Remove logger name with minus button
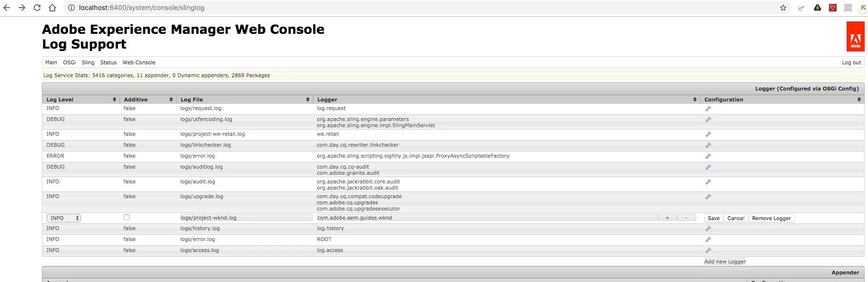The height and width of the screenshot is (282, 868). click(x=686, y=218)
